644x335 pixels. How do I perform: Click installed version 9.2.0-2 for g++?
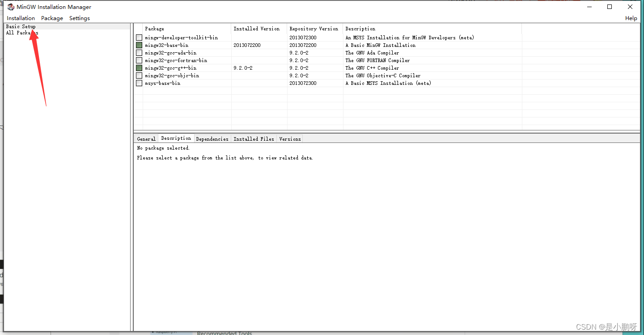pos(243,68)
